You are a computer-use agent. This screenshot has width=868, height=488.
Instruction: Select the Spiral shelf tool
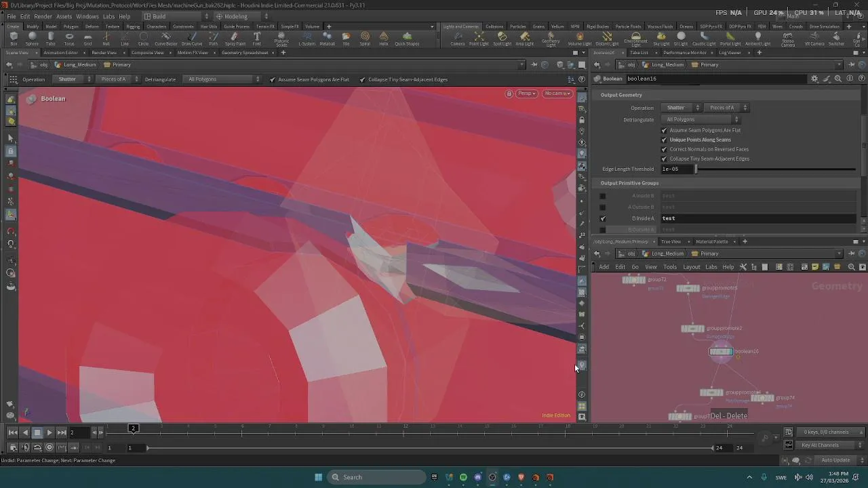(x=365, y=39)
